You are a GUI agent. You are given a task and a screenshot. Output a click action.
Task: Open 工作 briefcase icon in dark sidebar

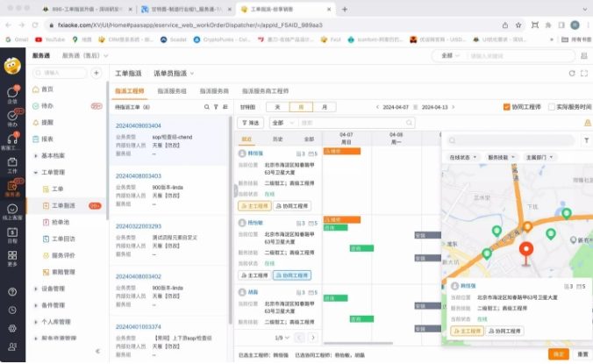pos(12,165)
